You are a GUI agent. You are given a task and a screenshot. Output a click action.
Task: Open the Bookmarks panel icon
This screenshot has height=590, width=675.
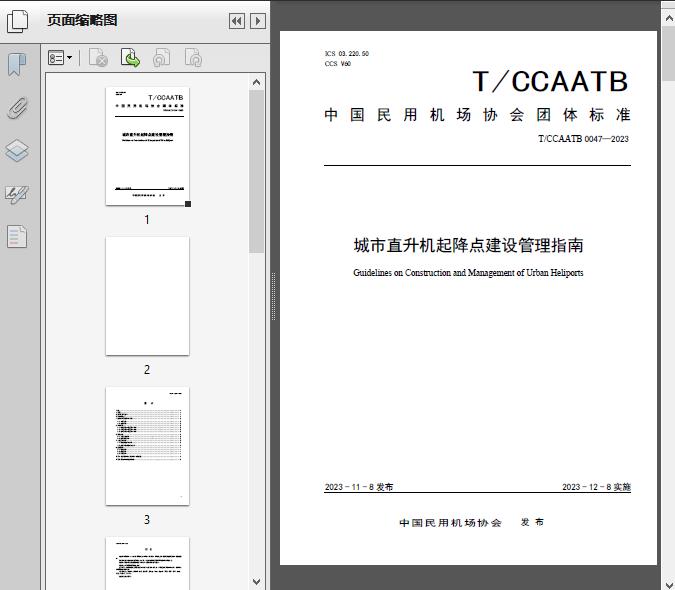click(x=17, y=65)
